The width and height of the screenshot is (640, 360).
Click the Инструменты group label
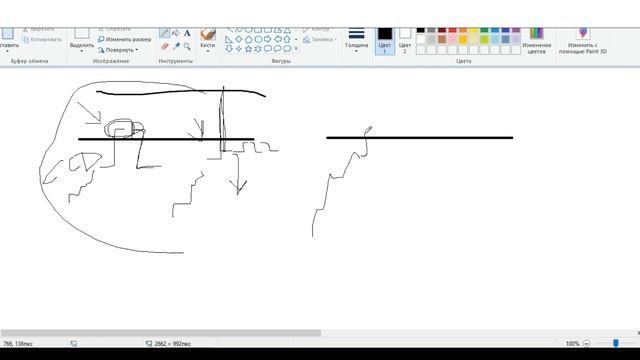coord(176,61)
